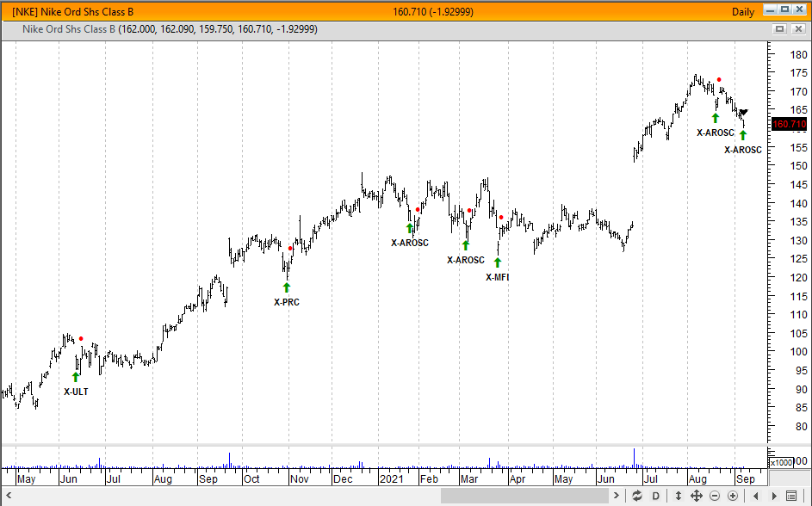The height and width of the screenshot is (506, 812).
Task: Select the X-ULT signal label
Action: click(76, 392)
